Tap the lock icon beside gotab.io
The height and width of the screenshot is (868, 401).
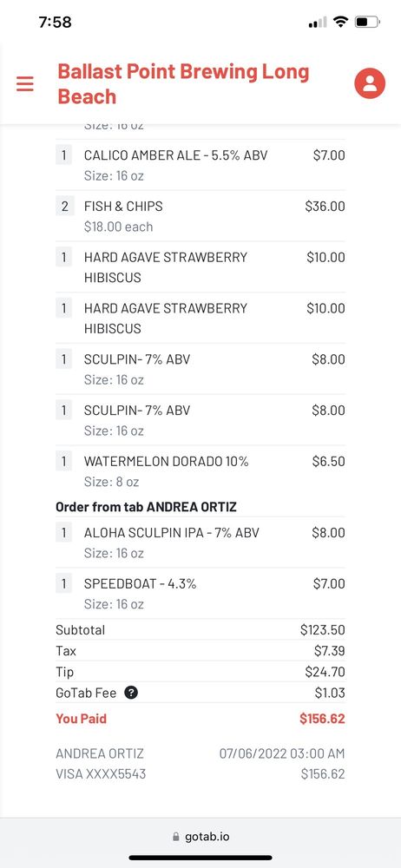pyautogui.click(x=176, y=837)
